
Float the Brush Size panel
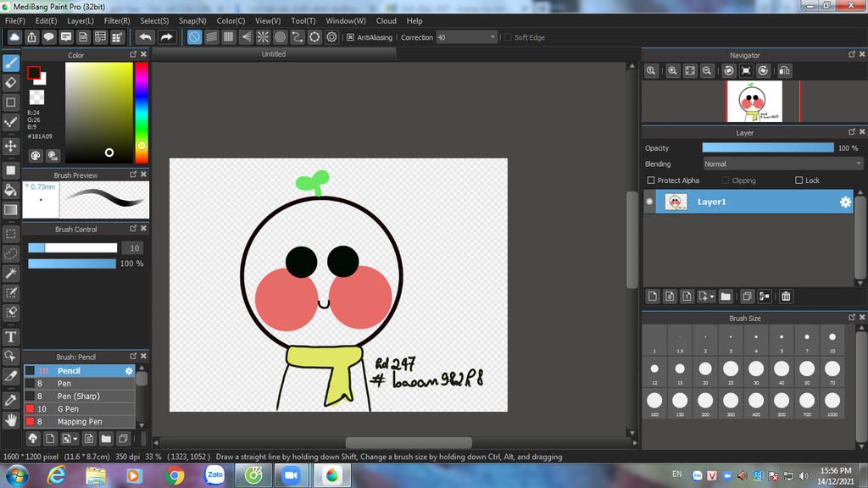(852, 317)
